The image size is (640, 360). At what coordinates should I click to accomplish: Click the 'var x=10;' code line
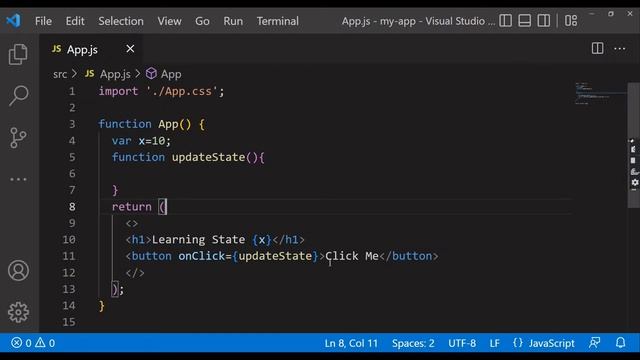tap(141, 141)
